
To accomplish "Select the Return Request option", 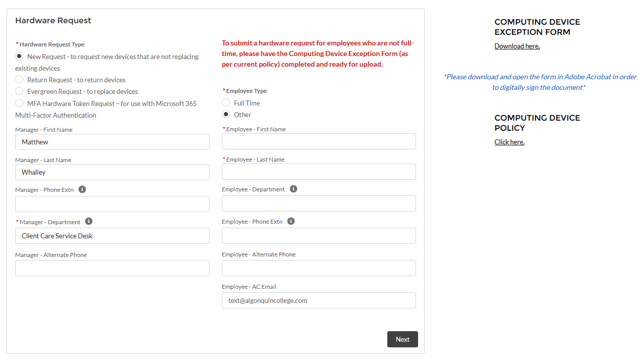I will tap(19, 79).
